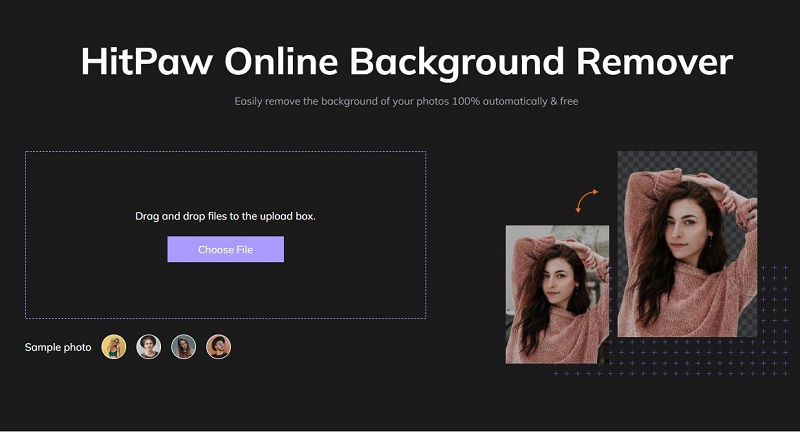Image resolution: width=800 pixels, height=434 pixels.
Task: Click the Choose File button
Action: coord(226,249)
